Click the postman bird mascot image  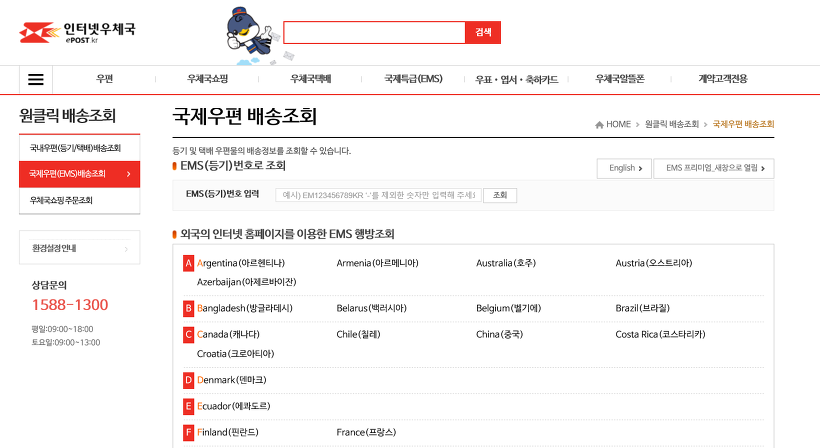(x=250, y=36)
